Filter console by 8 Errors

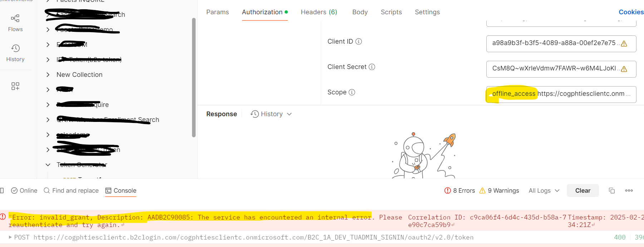click(459, 191)
